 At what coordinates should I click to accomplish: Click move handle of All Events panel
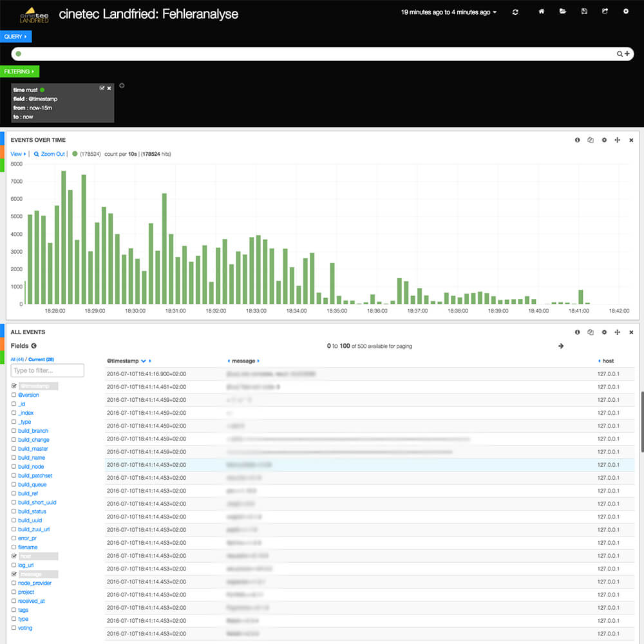[x=618, y=332]
